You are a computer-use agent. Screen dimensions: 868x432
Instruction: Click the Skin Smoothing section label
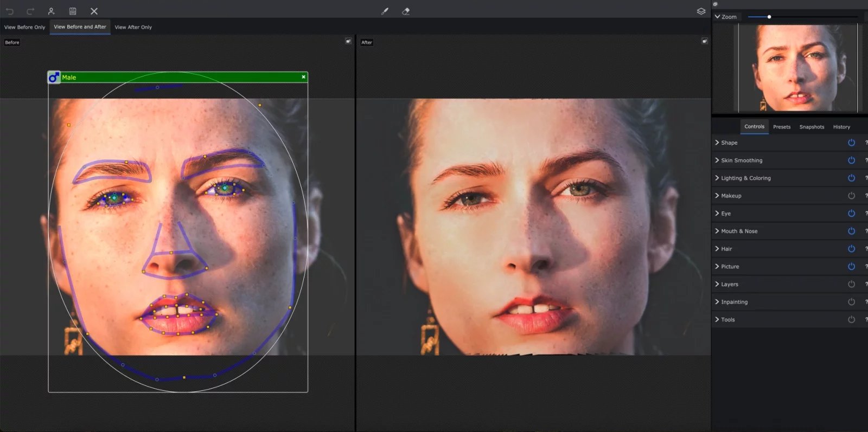point(742,160)
